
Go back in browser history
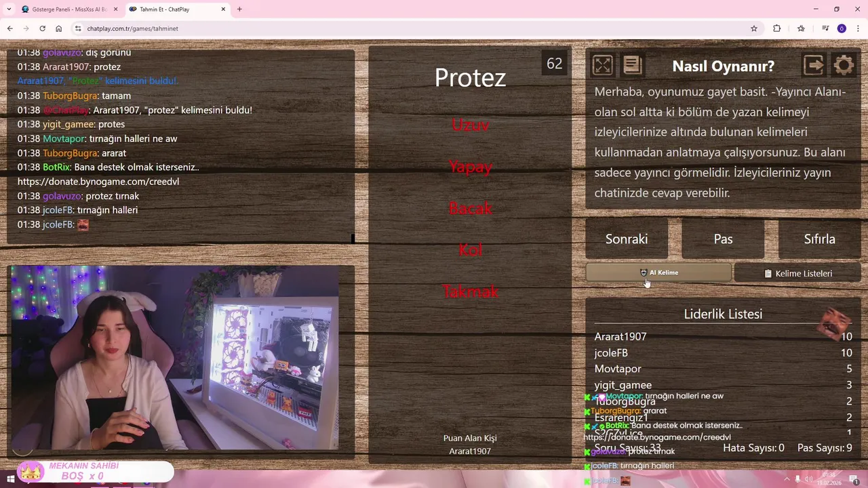(9, 28)
